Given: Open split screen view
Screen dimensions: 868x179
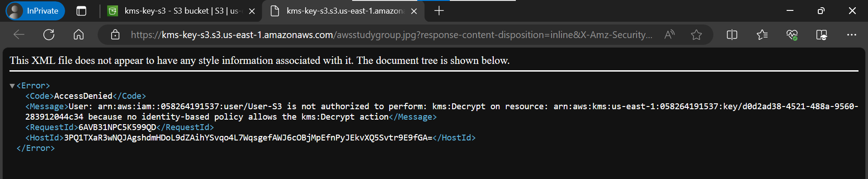Looking at the screenshot, I should (732, 34).
